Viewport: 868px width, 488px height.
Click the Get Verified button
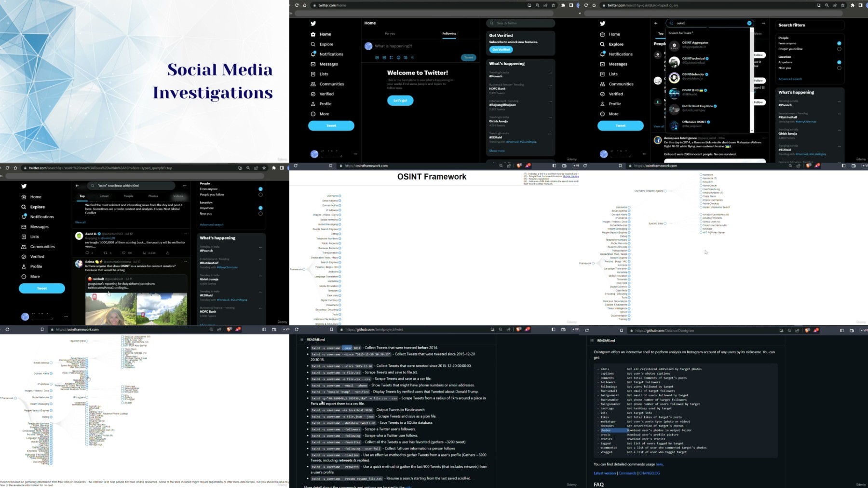coord(501,50)
